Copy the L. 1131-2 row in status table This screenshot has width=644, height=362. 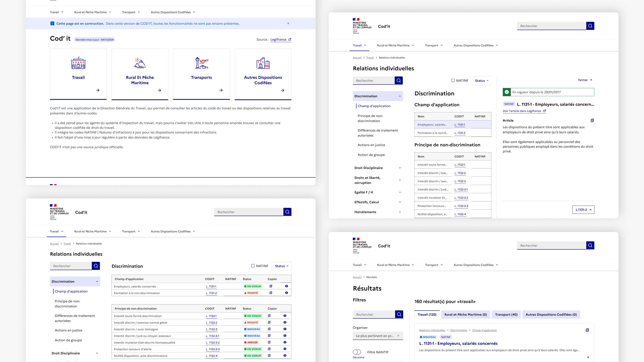[x=271, y=293]
